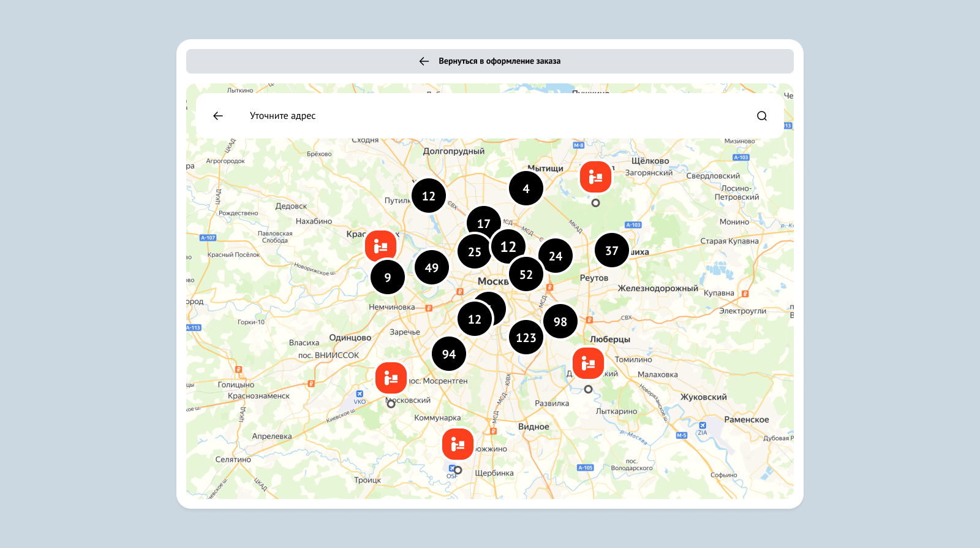Open the cluster marker labeled 52
980x548 pixels.
click(x=527, y=275)
